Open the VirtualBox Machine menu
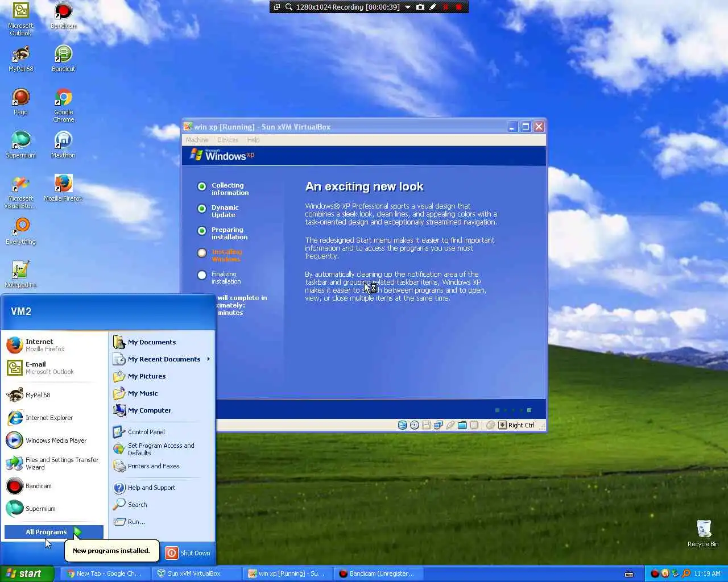The width and height of the screenshot is (728, 582). 197,140
